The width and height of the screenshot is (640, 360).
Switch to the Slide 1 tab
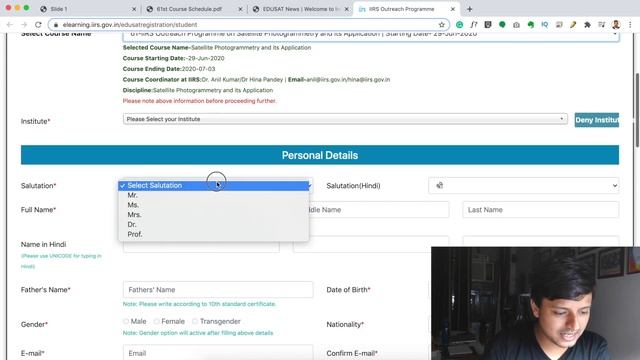[87, 9]
